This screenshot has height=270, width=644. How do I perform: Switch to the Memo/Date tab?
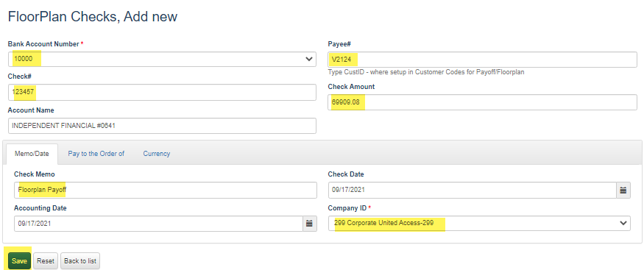[x=32, y=154]
